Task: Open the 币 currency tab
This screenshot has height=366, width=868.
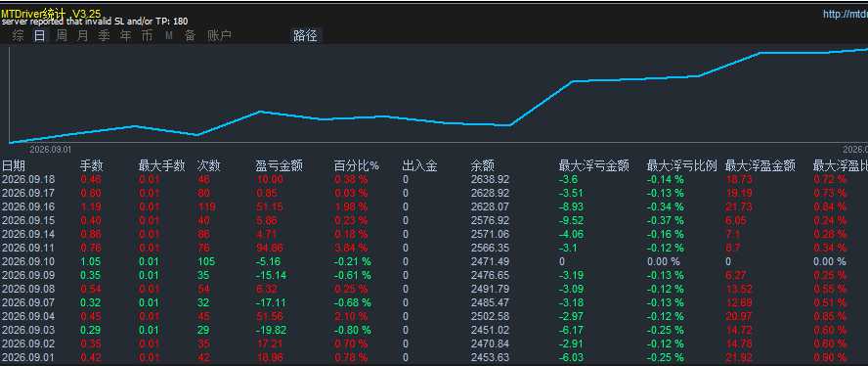Action: click(x=147, y=36)
